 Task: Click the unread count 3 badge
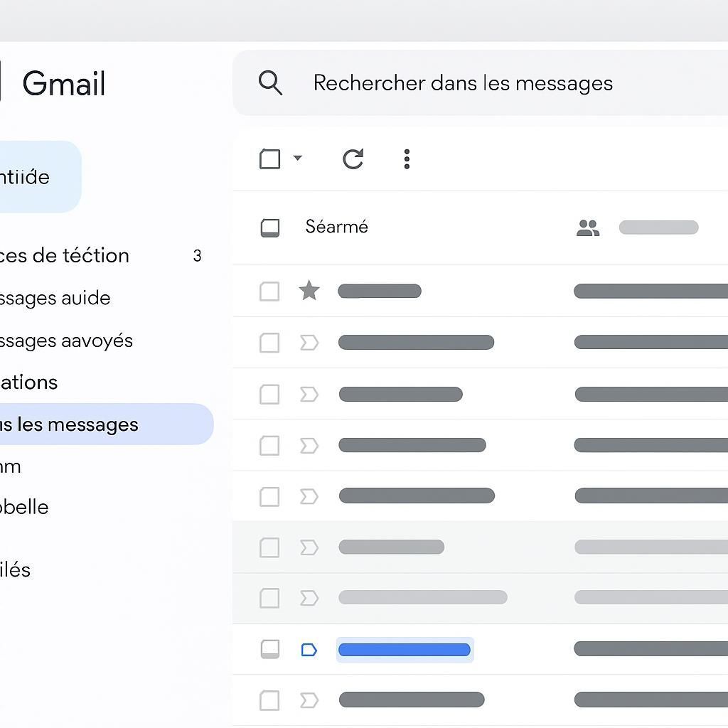198,256
